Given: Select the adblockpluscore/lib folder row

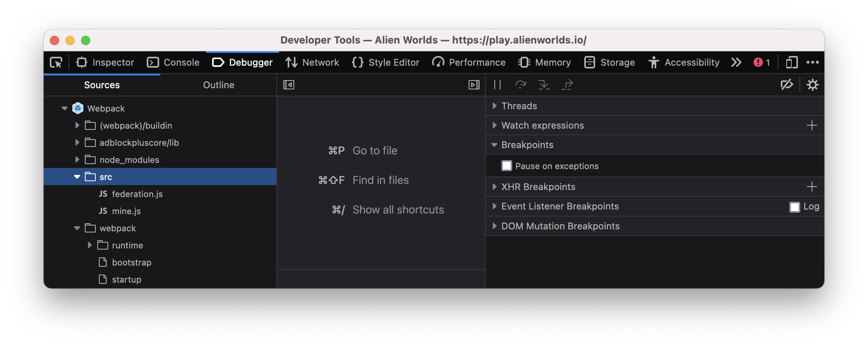Looking at the screenshot, I should coord(160,143).
